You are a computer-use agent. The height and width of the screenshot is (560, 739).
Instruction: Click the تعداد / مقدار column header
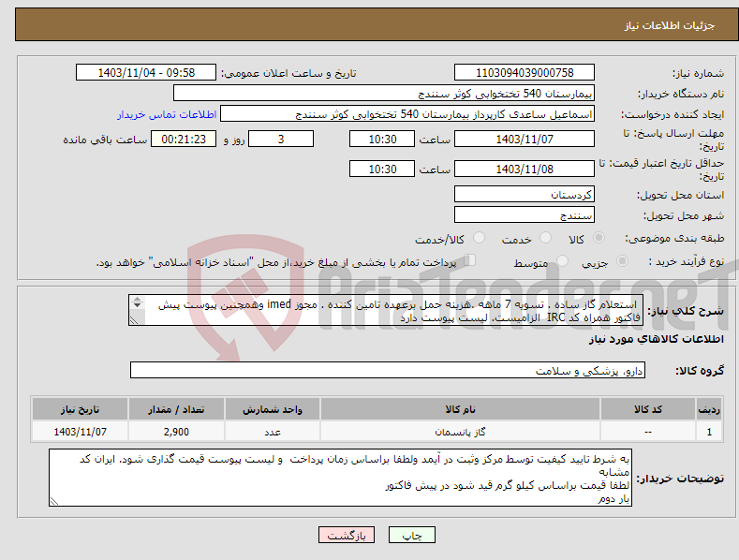(x=176, y=409)
